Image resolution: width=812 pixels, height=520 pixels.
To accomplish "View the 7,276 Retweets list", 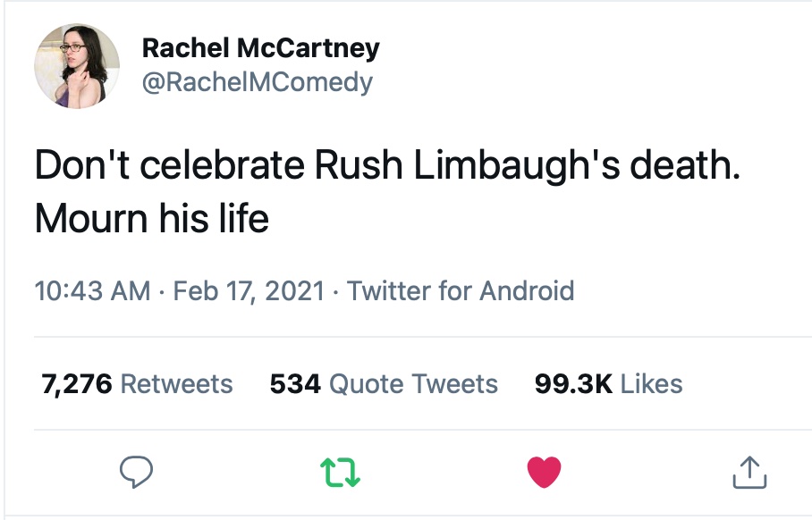I will click(137, 383).
